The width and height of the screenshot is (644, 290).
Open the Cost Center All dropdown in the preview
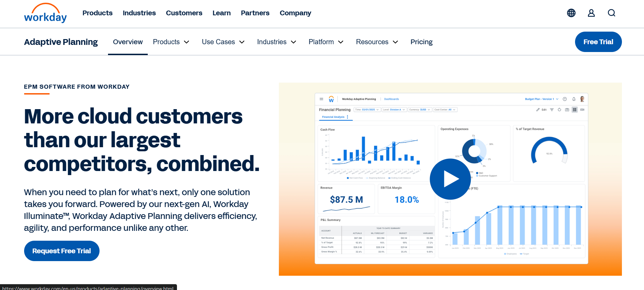coord(445,109)
